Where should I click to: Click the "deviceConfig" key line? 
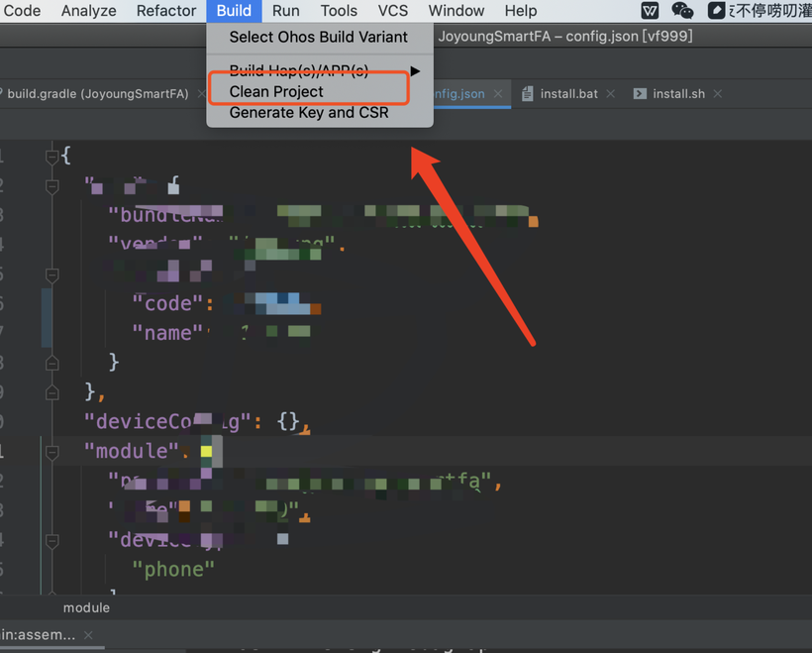167,422
